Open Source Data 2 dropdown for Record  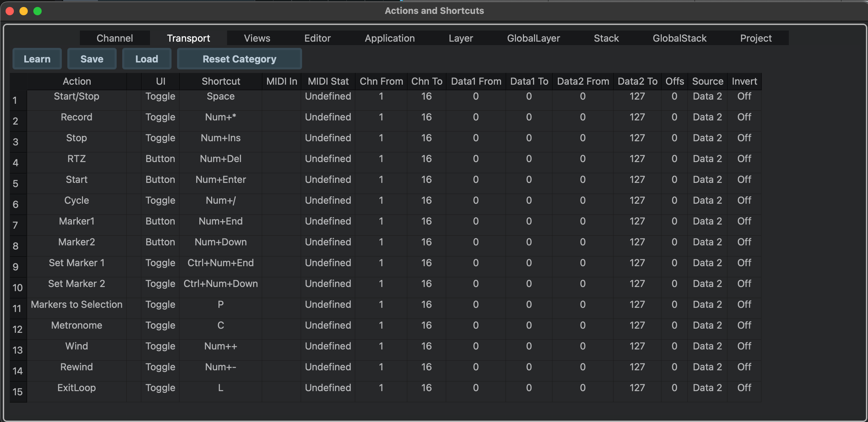[707, 117]
